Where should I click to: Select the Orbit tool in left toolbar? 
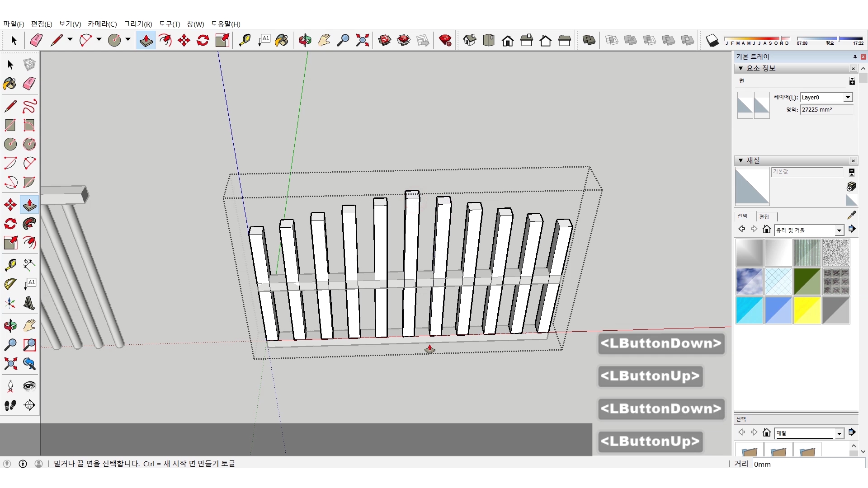(10, 325)
